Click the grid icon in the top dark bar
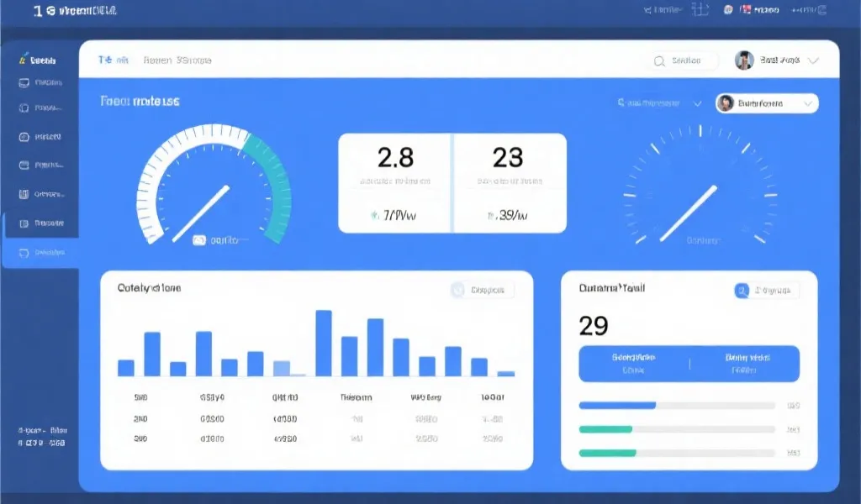 click(700, 10)
